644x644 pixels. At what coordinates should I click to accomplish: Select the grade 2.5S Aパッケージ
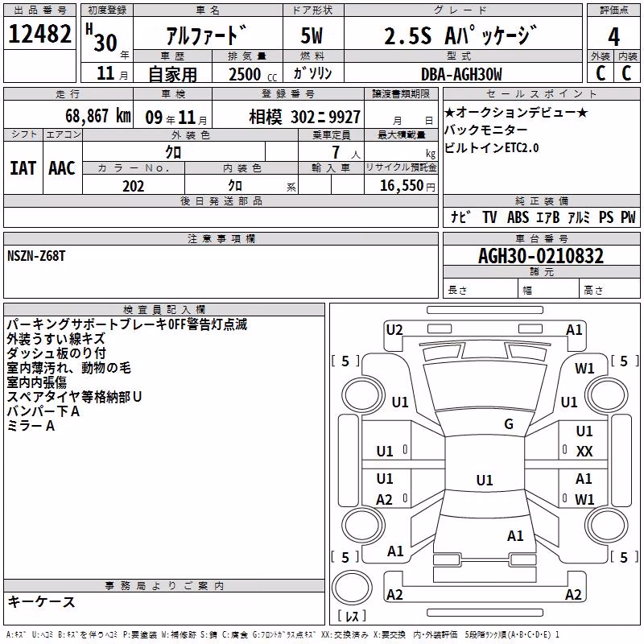pyautogui.click(x=460, y=35)
